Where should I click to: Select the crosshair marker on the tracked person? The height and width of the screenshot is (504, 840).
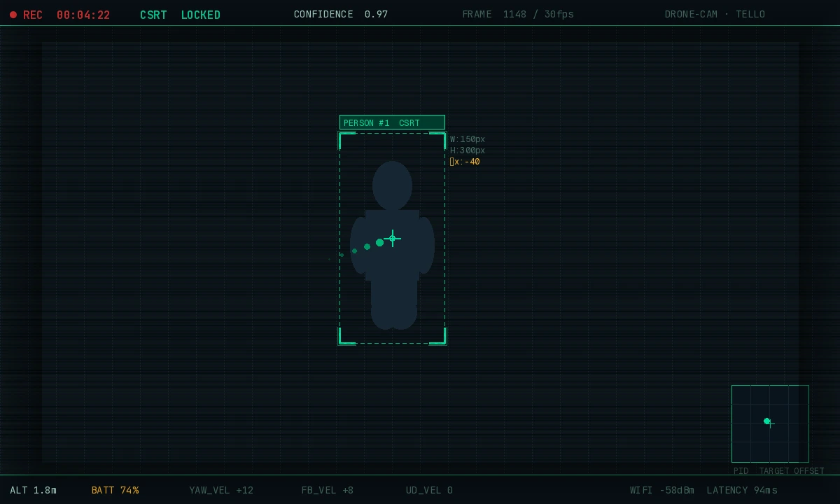tap(393, 239)
